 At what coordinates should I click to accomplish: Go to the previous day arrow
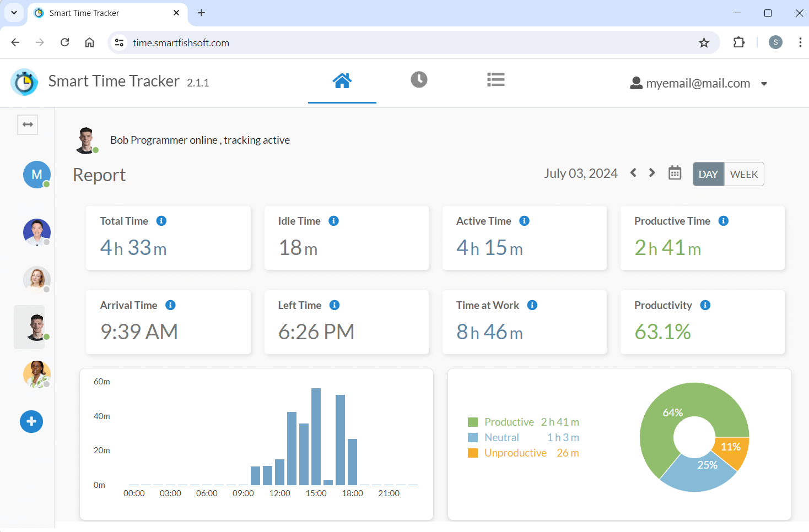point(633,173)
